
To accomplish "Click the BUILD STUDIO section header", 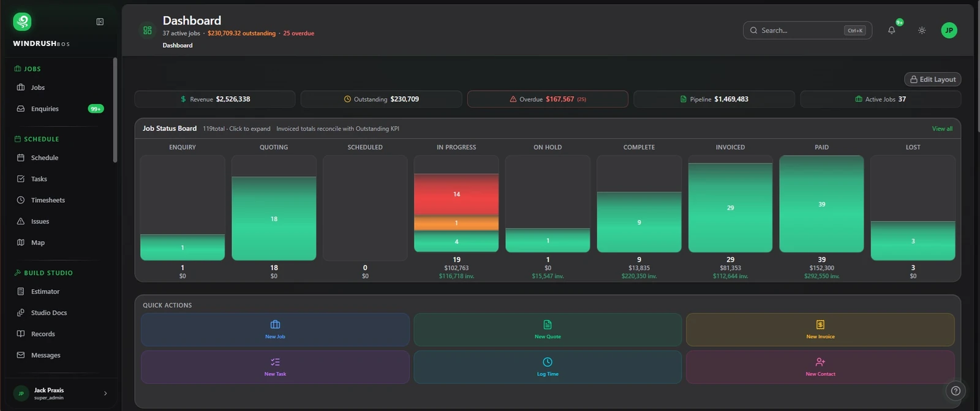I will point(43,273).
